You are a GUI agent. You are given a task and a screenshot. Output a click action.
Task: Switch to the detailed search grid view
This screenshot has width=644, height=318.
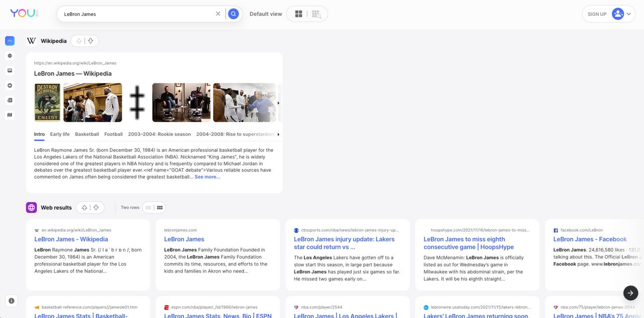316,14
